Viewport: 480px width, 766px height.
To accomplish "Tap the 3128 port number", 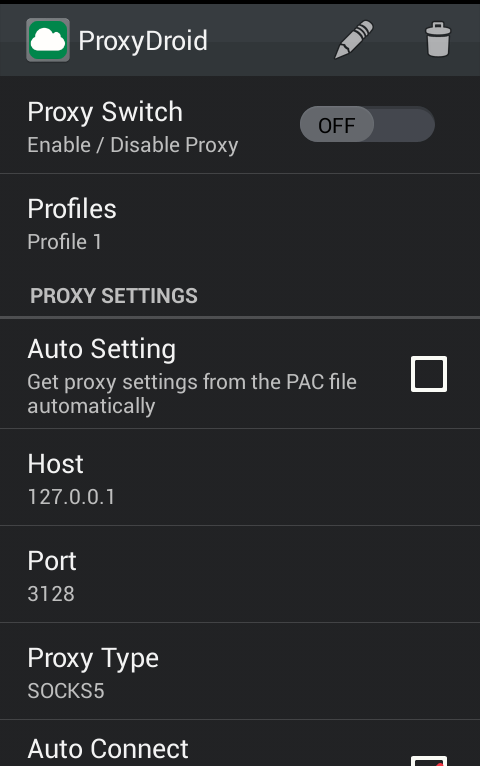I will [51, 594].
